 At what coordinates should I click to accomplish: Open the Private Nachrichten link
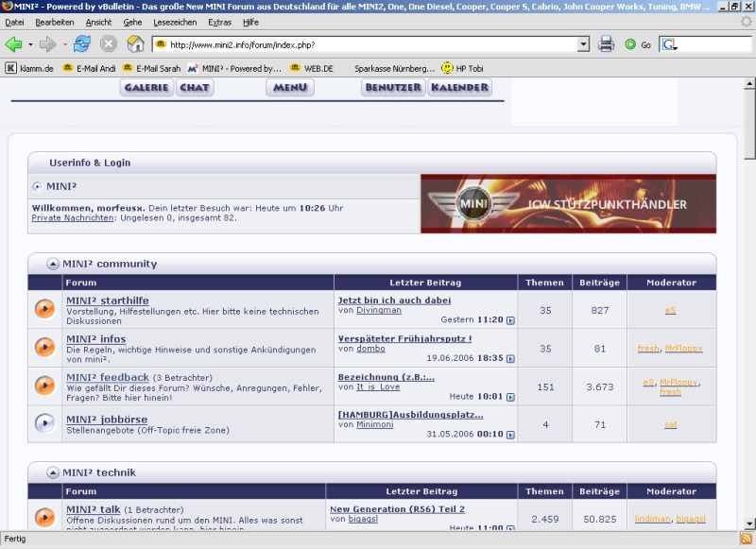tap(73, 218)
